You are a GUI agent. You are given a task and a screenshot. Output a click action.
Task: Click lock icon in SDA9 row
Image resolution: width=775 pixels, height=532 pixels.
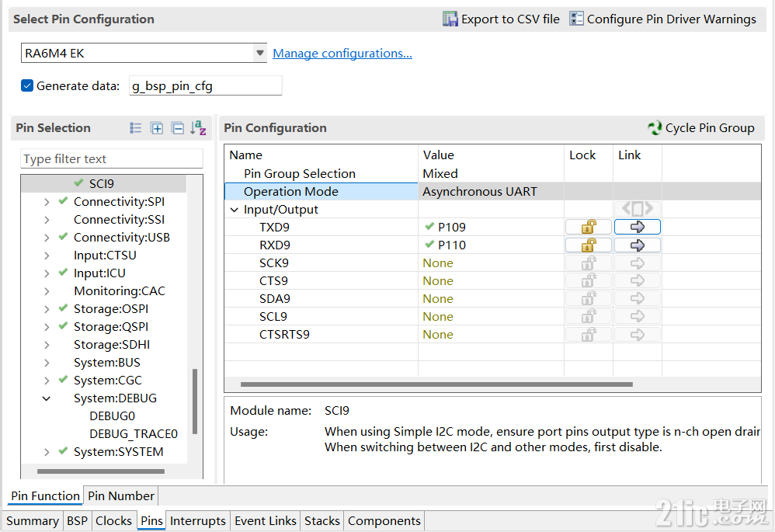588,299
